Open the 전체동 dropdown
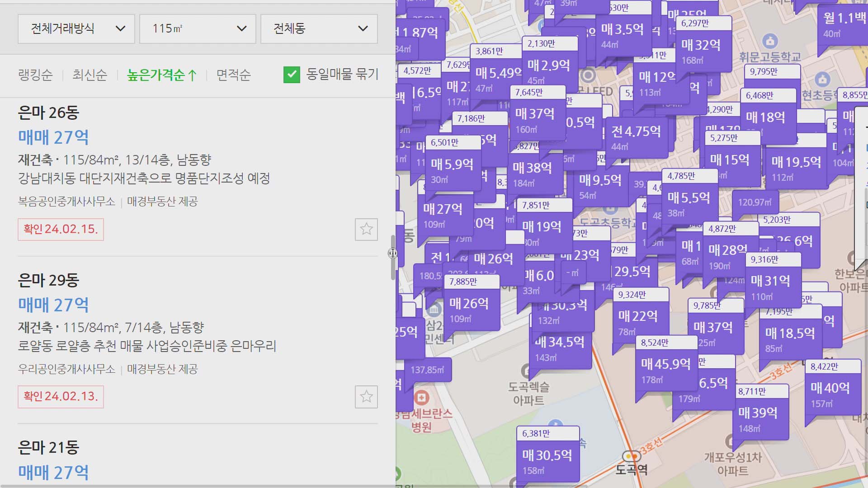Viewport: 868px width, 488px height. (318, 28)
